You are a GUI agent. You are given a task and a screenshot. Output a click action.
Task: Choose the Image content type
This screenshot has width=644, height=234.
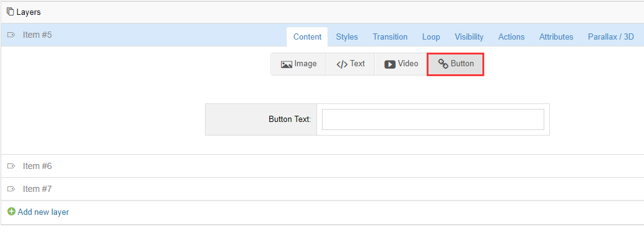click(298, 64)
